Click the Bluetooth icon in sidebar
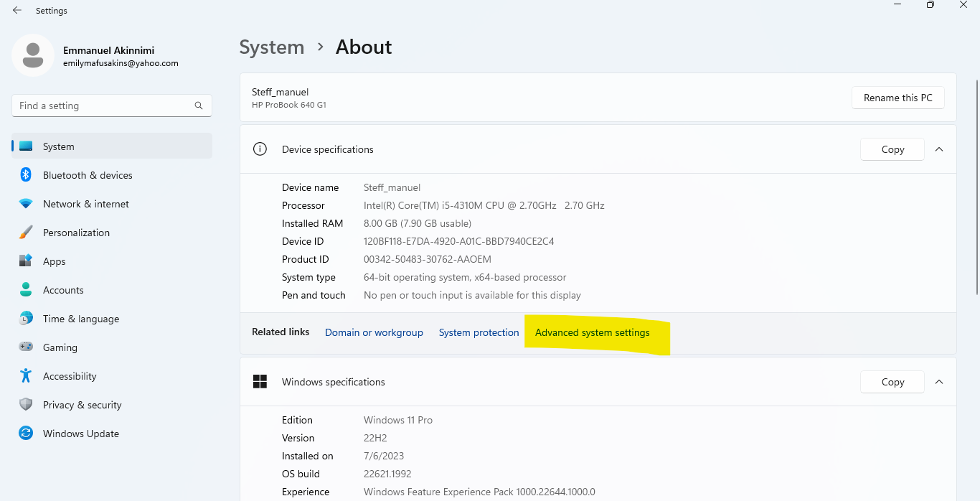The width and height of the screenshot is (980, 501). (x=26, y=175)
